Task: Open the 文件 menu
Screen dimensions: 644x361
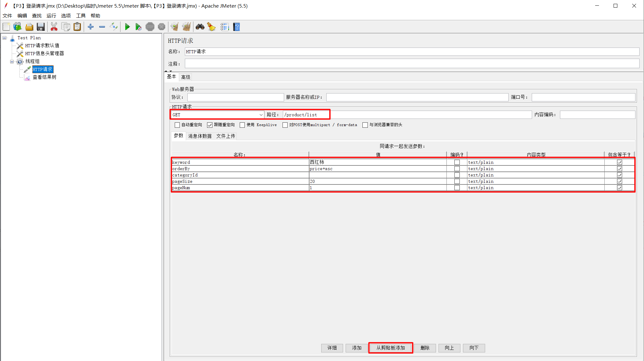Action: tap(7, 16)
